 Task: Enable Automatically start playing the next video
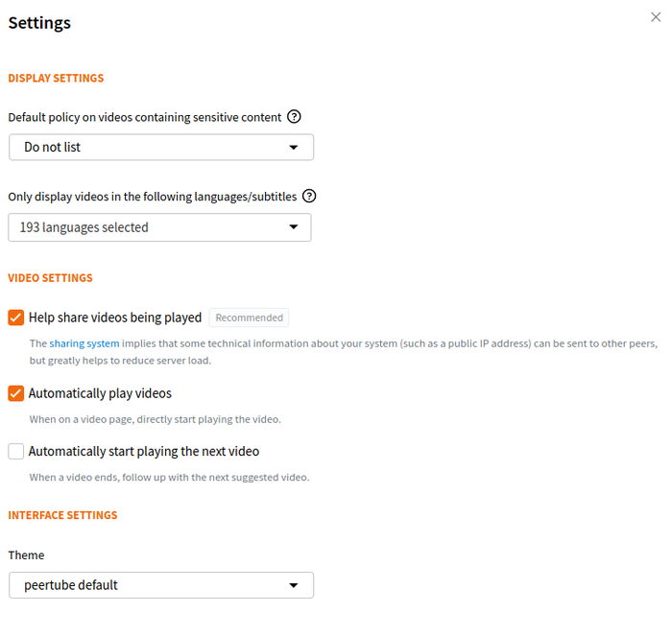tap(16, 451)
